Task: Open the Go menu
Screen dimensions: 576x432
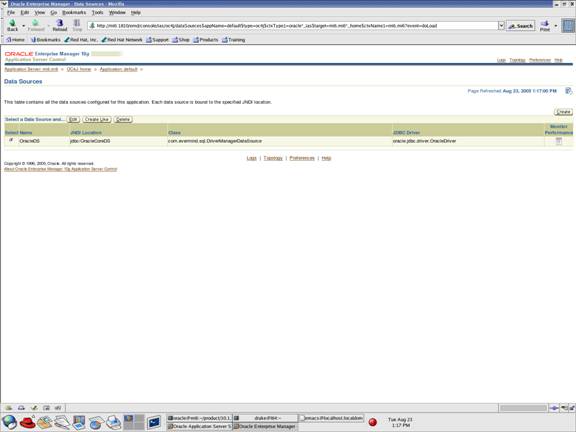Action: (x=54, y=12)
